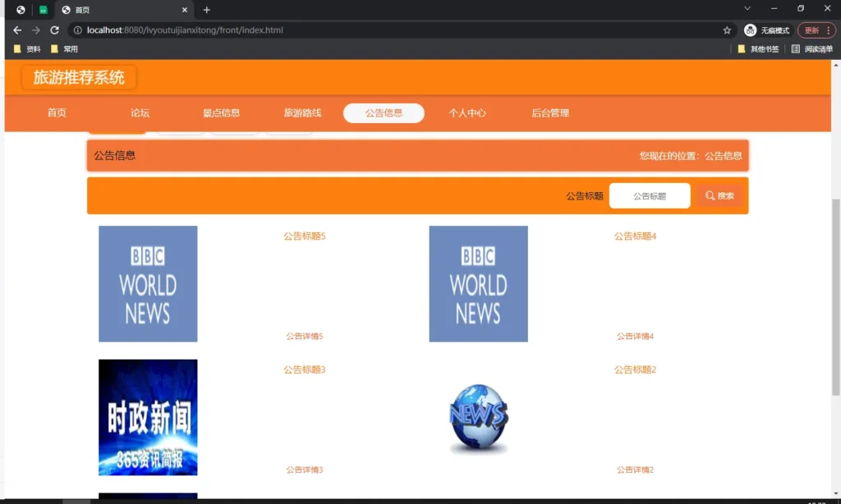Click the 公告标题 search input field
The image size is (841, 504).
(649, 195)
